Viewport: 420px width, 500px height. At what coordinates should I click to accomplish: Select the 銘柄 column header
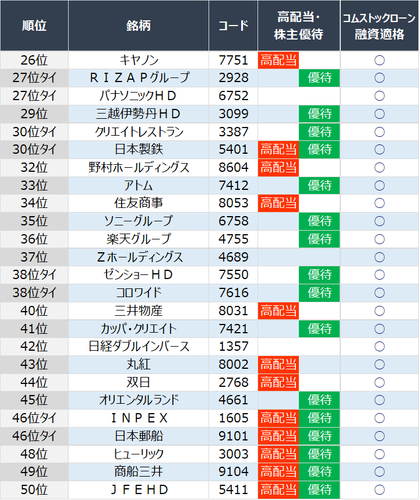tap(138, 25)
